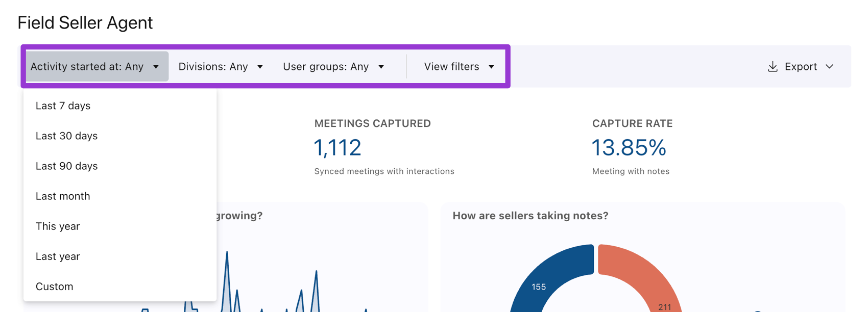This screenshot has width=868, height=312.
Task: Click the arrow next to Divisions: Any
Action: coord(260,67)
